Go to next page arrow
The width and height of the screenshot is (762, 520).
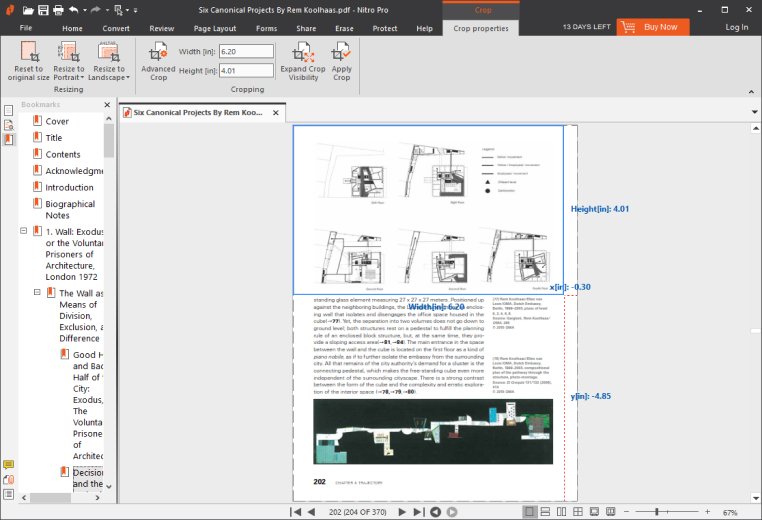click(x=401, y=512)
